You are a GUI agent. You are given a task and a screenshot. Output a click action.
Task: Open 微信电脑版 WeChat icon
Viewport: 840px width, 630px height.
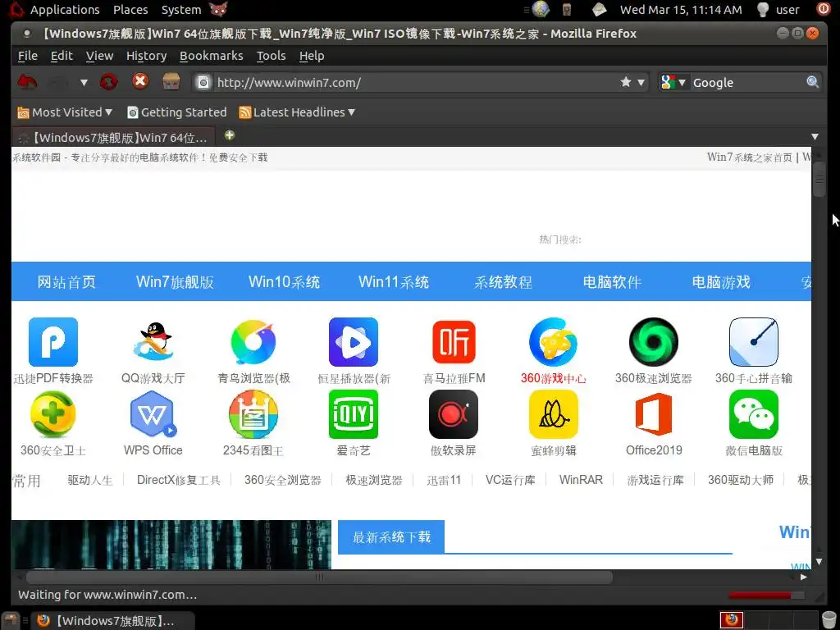click(x=754, y=414)
